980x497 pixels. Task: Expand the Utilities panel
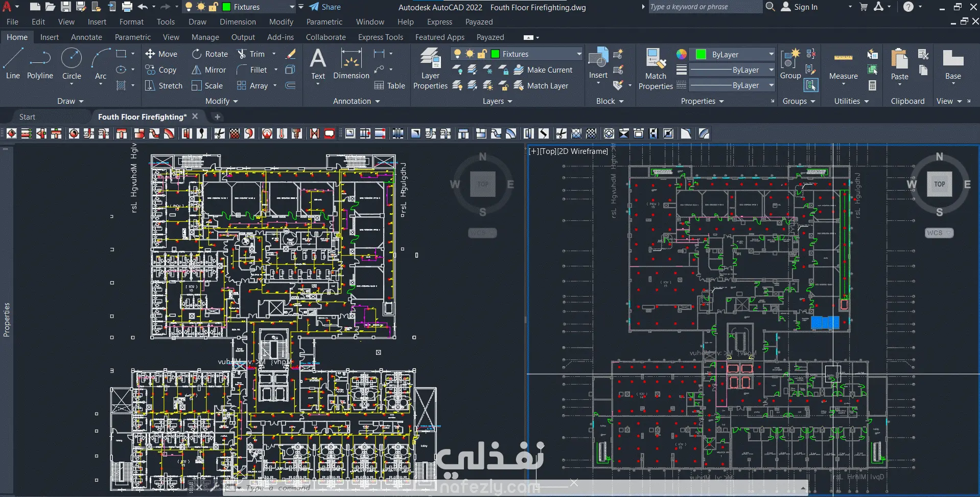[852, 101]
